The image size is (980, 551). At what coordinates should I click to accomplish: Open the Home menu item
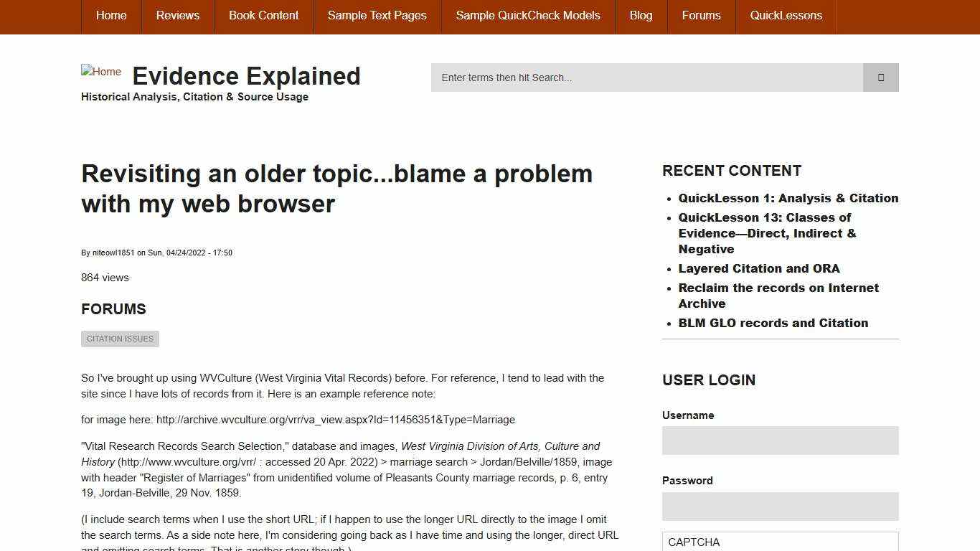110,15
